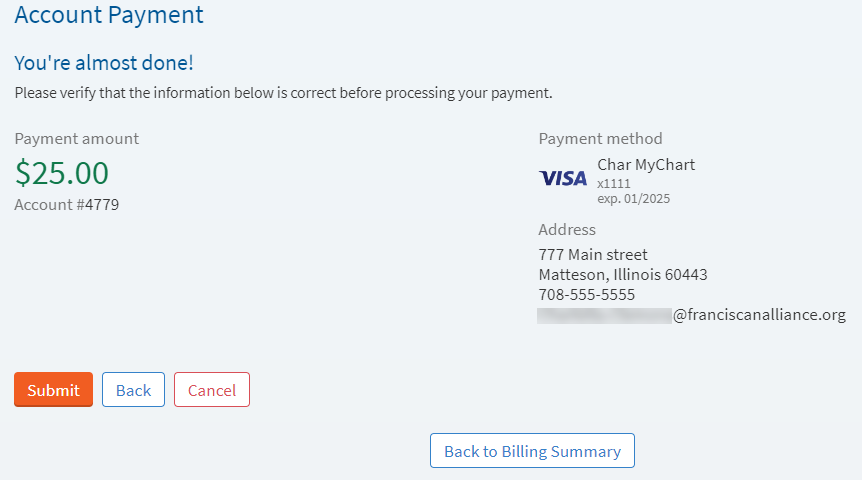862x480 pixels.
Task: Click the phone number 708-555-5555
Action: coord(587,295)
